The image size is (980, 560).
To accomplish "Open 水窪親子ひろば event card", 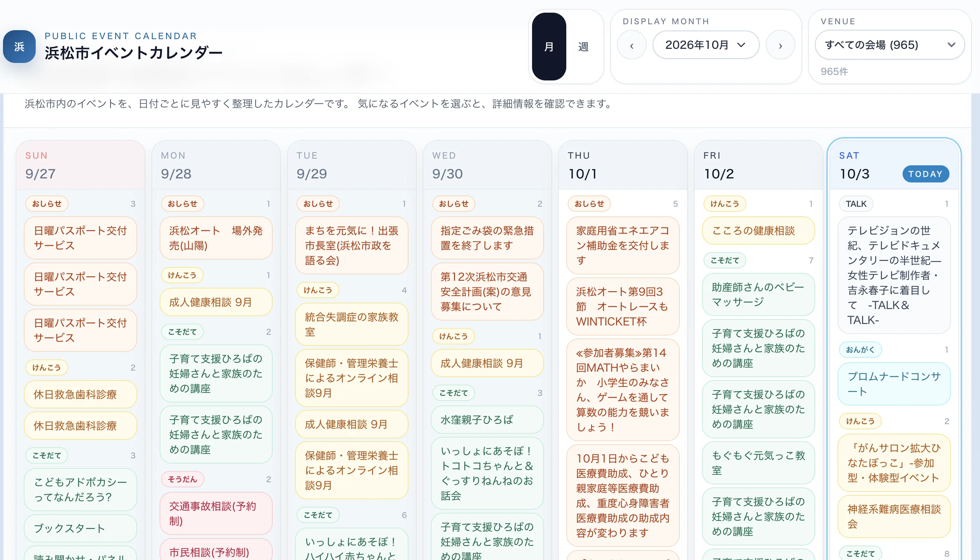I will 487,419.
